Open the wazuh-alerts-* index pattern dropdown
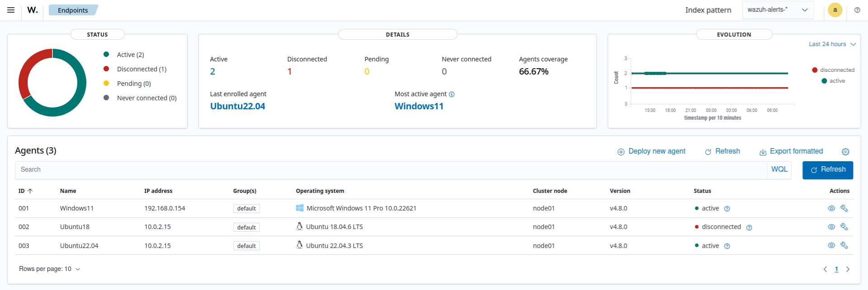Viewport: 868px width, 290px height. (778, 10)
